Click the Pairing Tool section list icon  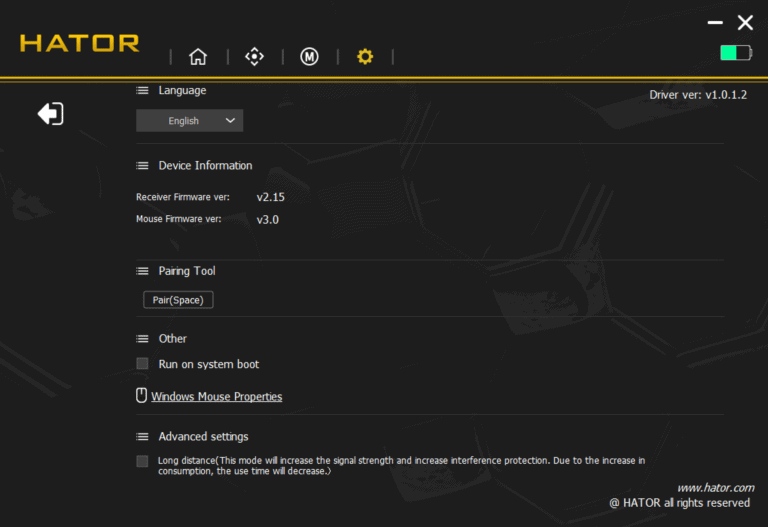pos(142,271)
